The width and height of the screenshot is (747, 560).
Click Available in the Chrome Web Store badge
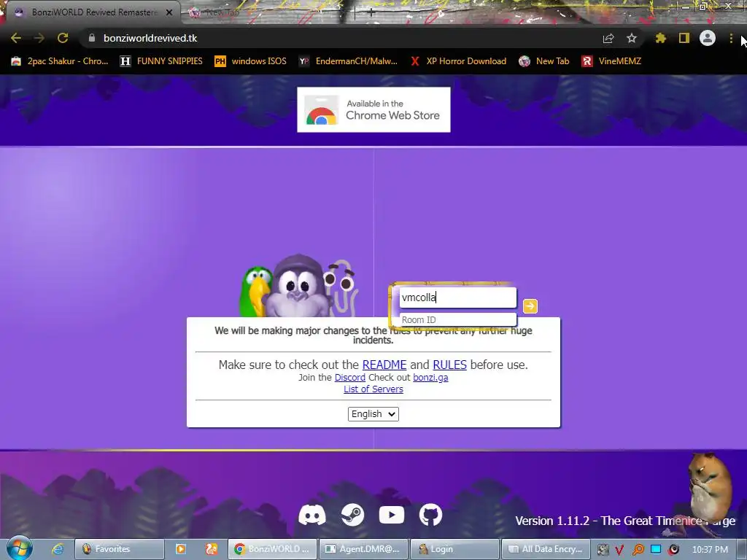(373, 109)
